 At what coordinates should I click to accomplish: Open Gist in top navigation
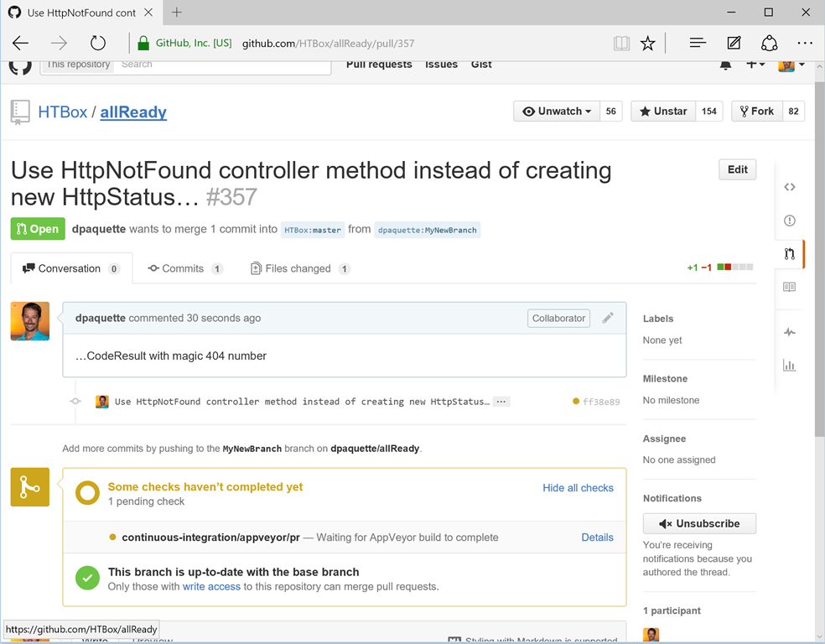481,65
